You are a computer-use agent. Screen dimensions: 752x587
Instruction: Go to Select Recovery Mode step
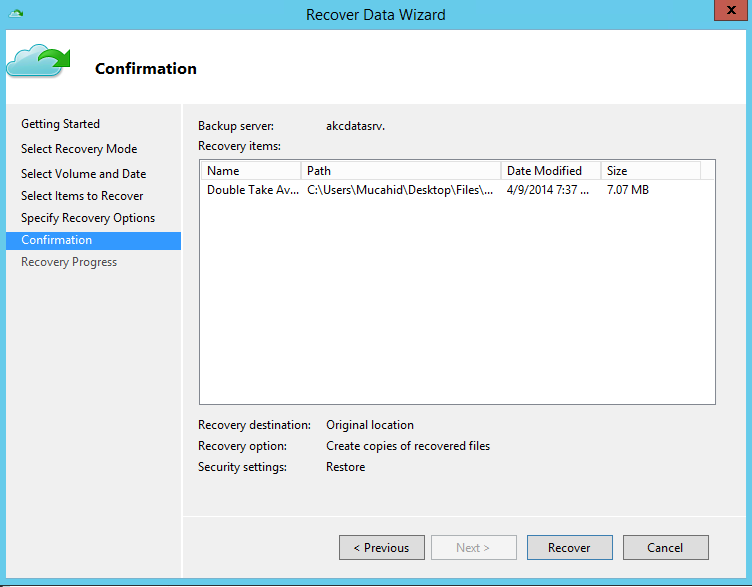[x=79, y=149]
